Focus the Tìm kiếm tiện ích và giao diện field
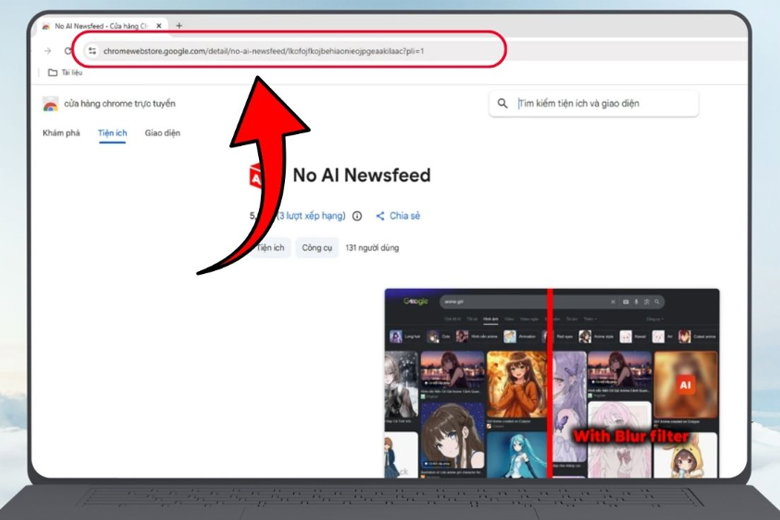780x520 pixels. pos(594,104)
